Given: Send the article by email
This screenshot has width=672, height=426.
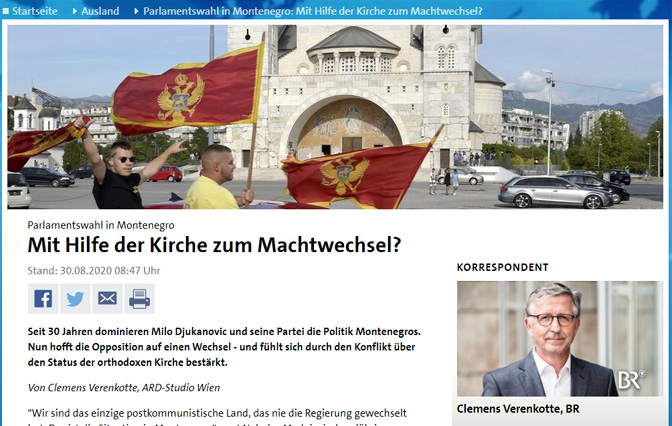Looking at the screenshot, I should tap(107, 298).
